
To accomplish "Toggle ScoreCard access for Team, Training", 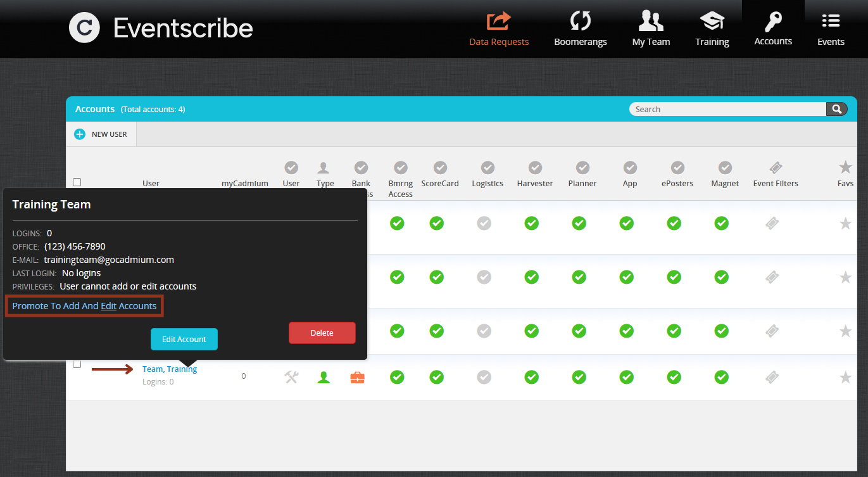I will (437, 377).
